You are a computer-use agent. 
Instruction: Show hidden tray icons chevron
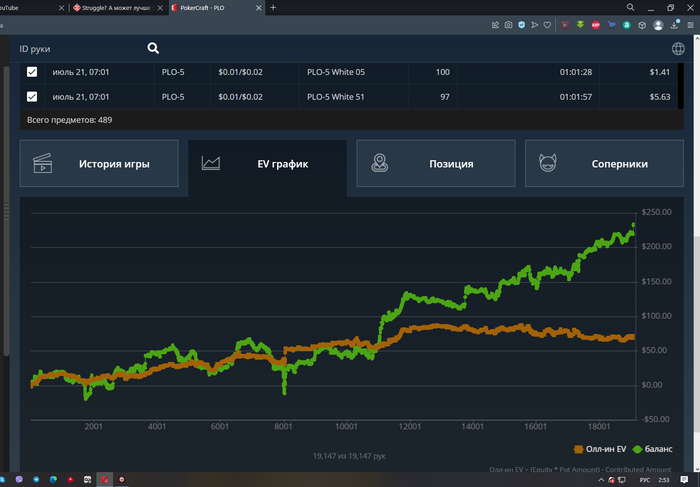click(x=601, y=480)
